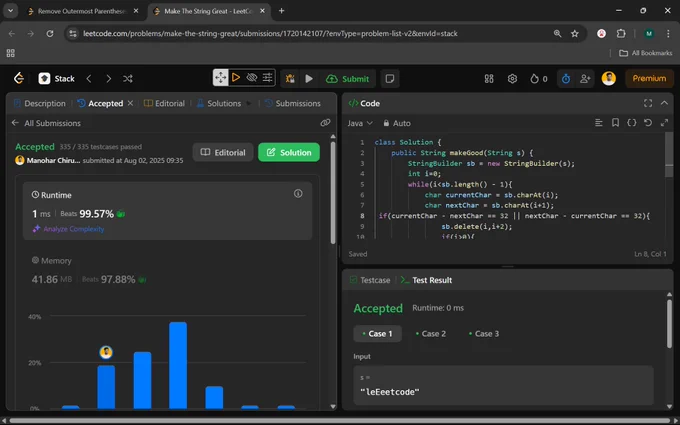Viewport: 680px width, 425px height.
Task: Click the bookmark icon in editor
Action: click(615, 123)
